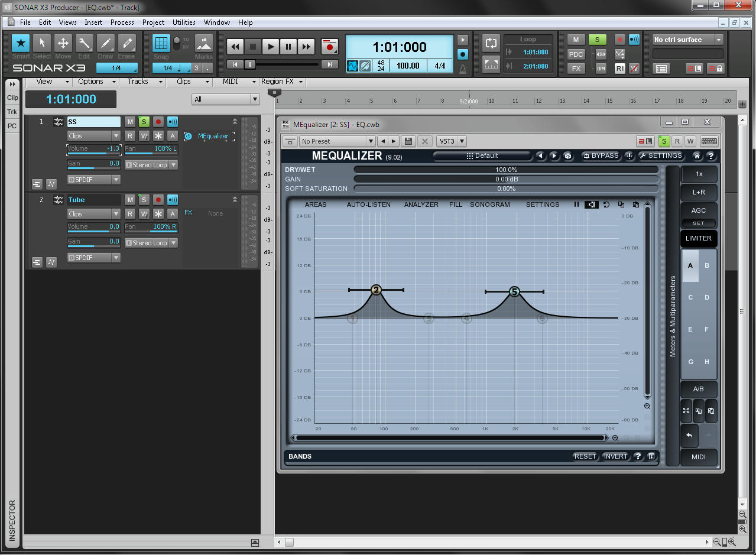This screenshot has height=555, width=756.
Task: Open the SS track Clips dropdown
Action: (93, 136)
